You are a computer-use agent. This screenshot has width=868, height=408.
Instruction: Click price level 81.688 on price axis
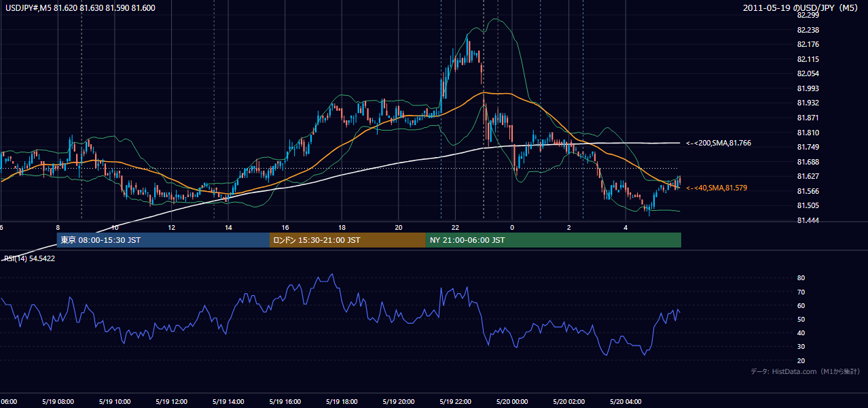point(808,162)
